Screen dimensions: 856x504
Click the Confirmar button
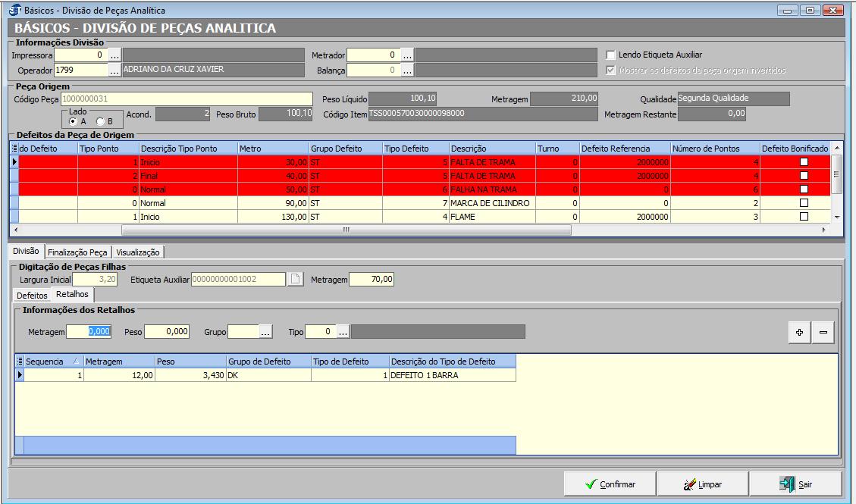610,484
